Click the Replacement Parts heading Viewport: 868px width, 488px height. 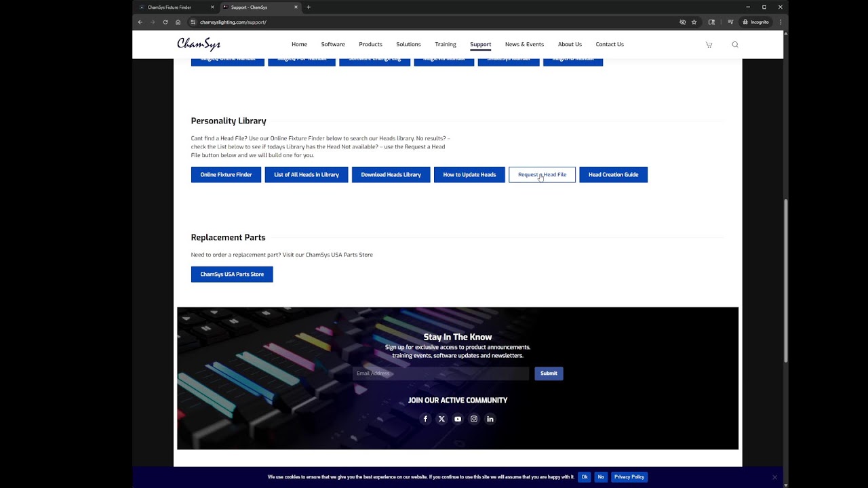228,237
